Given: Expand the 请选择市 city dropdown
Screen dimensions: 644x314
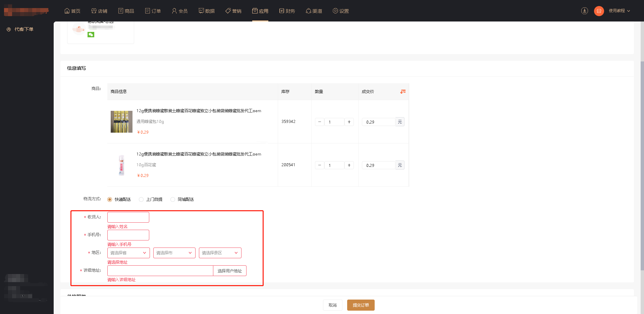Looking at the screenshot, I should pyautogui.click(x=174, y=253).
